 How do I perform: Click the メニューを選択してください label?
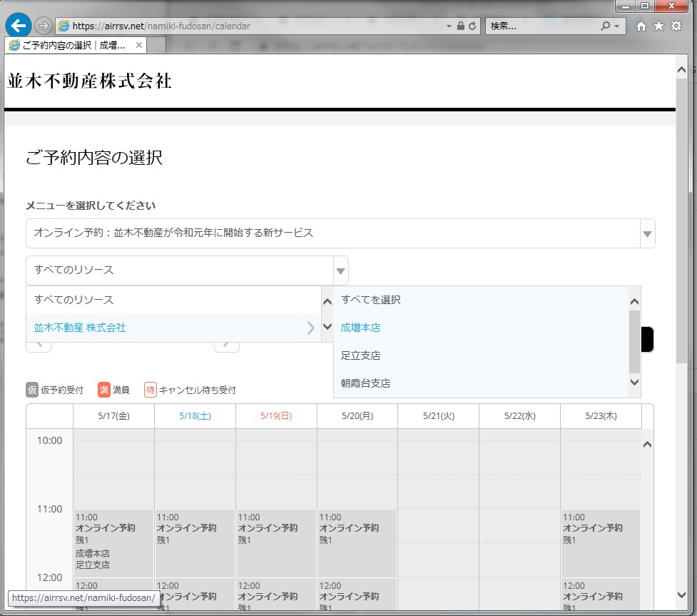91,206
